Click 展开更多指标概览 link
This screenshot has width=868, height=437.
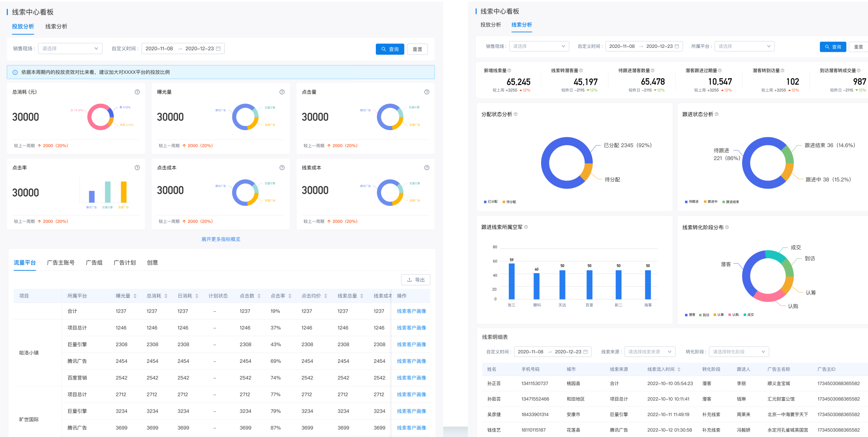(221, 239)
